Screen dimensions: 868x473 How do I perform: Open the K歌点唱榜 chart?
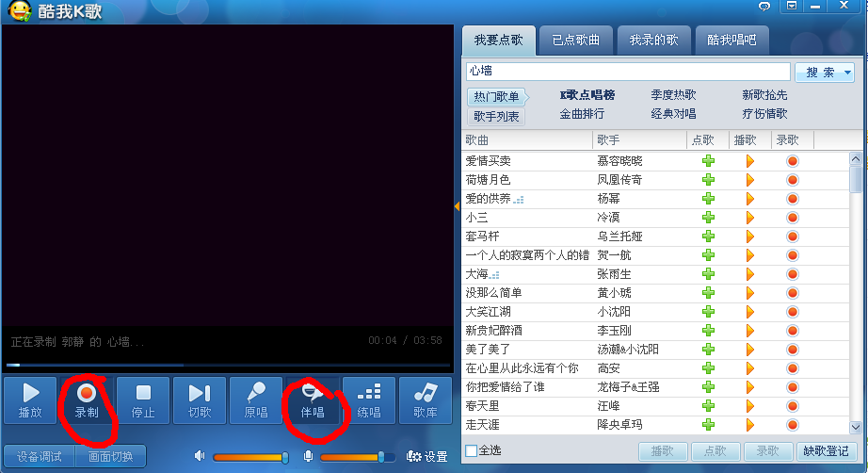point(587,95)
